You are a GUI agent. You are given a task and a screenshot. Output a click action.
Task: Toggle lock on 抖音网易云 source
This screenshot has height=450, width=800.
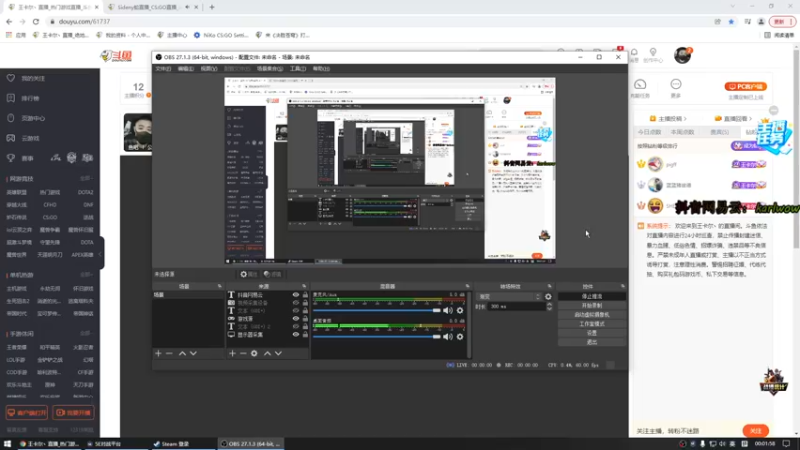[x=305, y=295]
